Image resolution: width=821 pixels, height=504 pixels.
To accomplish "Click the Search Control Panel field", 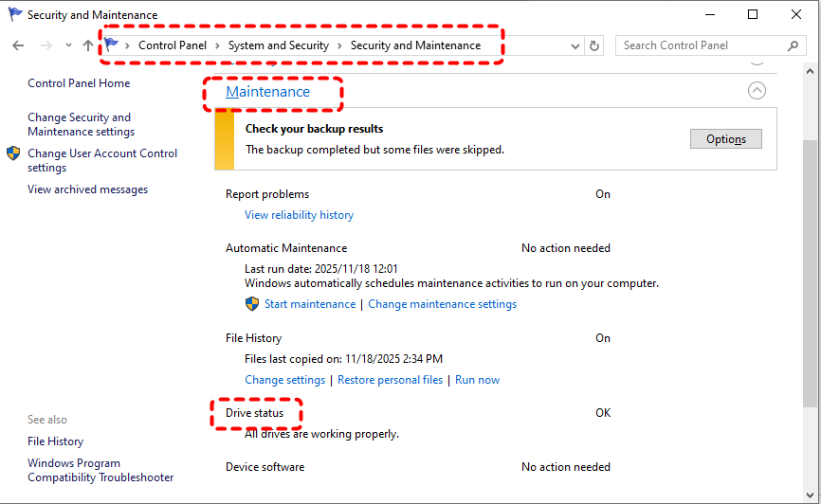I will [702, 45].
